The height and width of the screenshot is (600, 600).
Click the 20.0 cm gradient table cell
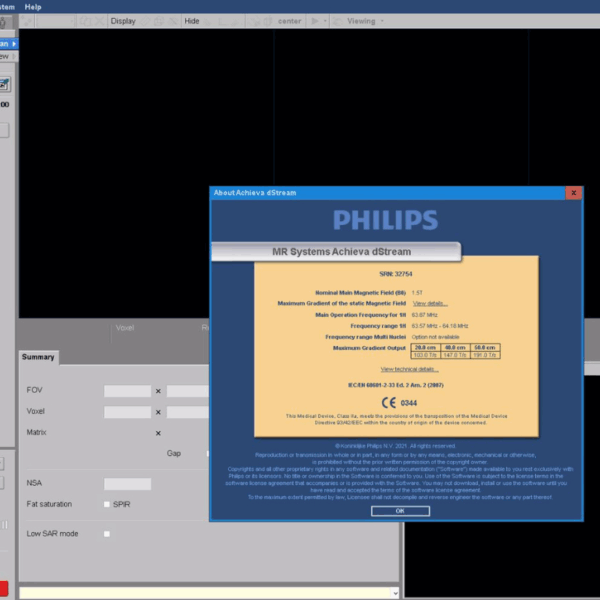[426, 347]
